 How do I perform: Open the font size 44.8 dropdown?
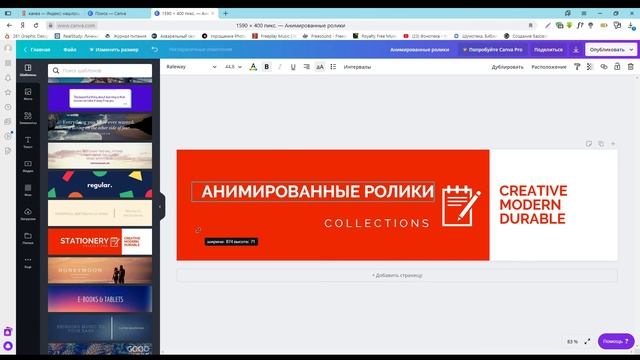click(x=233, y=67)
